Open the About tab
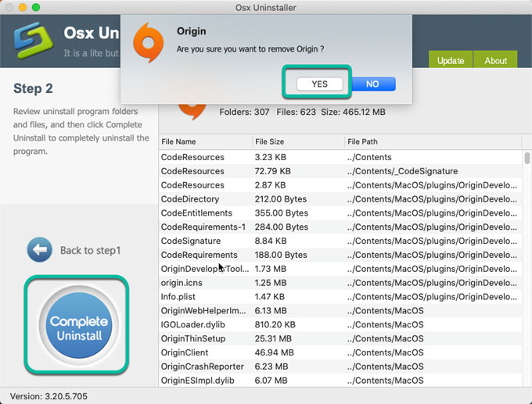This screenshot has height=404, width=532. tap(495, 59)
